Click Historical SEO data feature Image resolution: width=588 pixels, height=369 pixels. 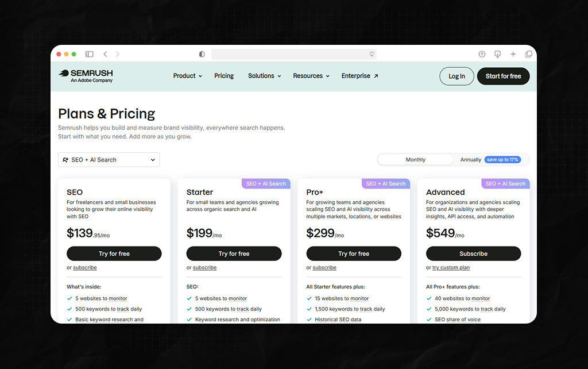coord(338,320)
